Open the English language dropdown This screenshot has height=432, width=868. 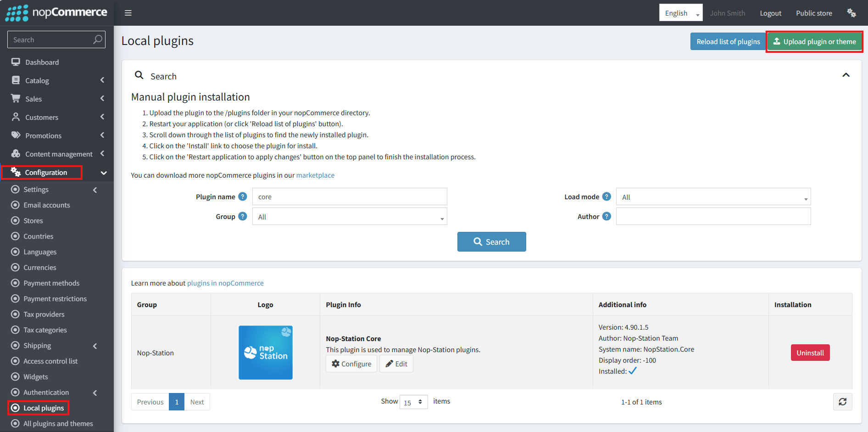click(x=681, y=13)
